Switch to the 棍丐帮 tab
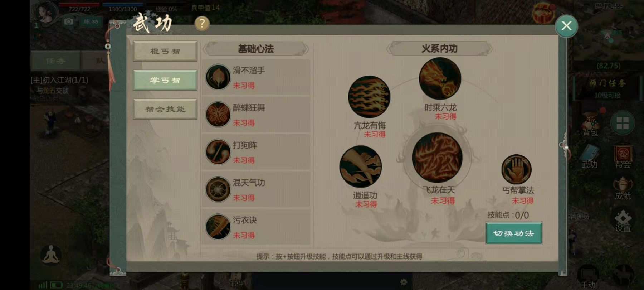The height and width of the screenshot is (290, 644). point(165,51)
